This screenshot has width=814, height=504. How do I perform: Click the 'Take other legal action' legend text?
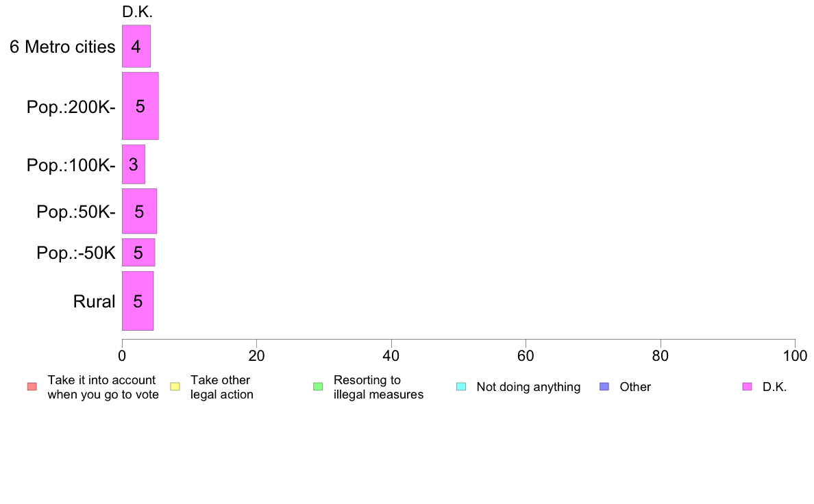[222, 387]
